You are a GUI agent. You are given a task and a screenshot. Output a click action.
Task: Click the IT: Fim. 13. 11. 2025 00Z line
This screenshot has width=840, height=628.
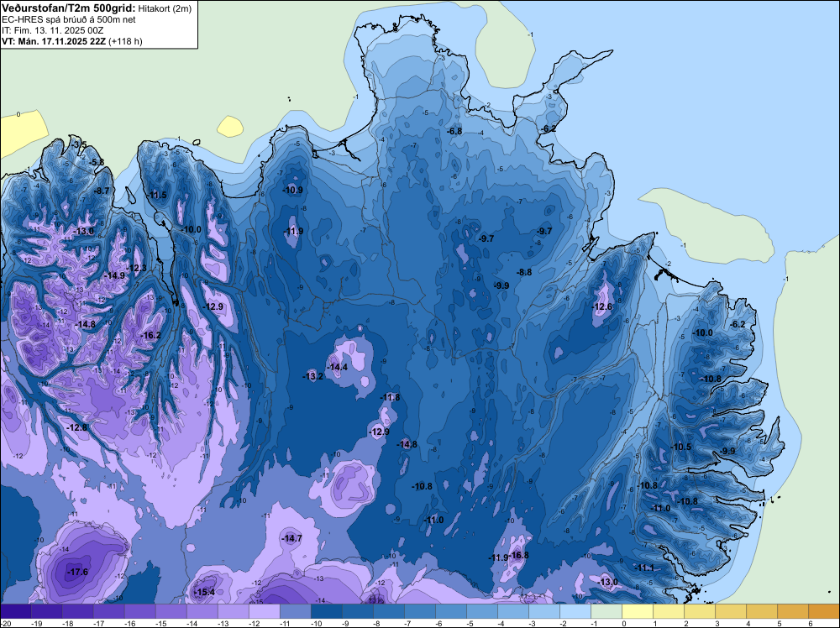[53, 30]
